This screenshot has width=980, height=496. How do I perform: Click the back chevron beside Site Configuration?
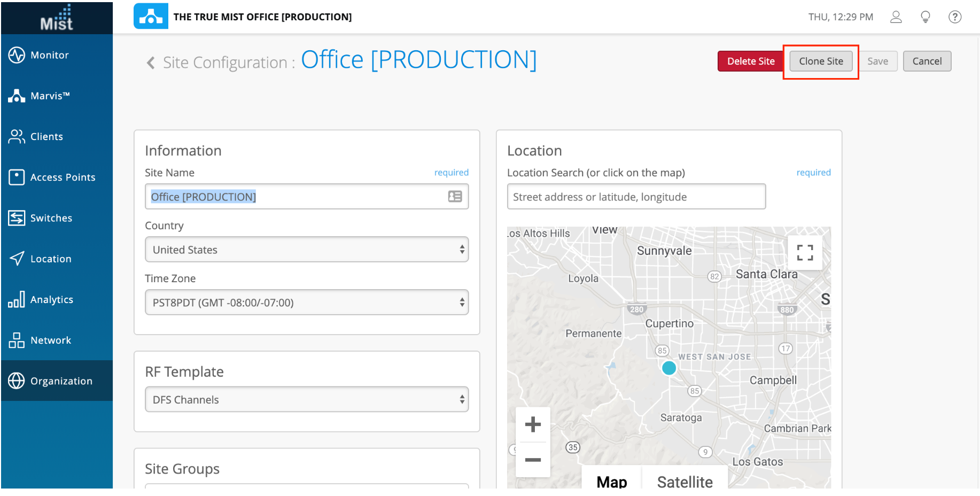pyautogui.click(x=151, y=63)
